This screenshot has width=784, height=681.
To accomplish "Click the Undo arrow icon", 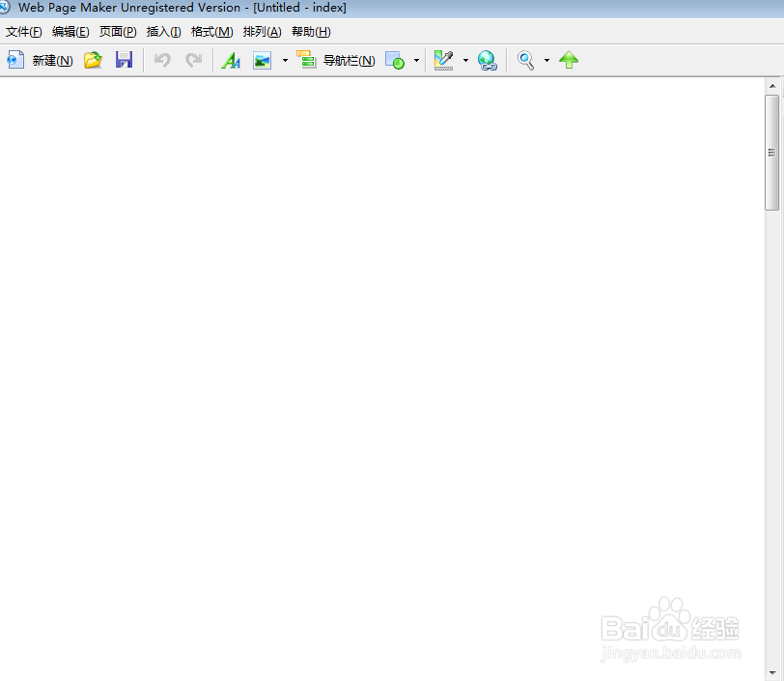I will (x=162, y=60).
